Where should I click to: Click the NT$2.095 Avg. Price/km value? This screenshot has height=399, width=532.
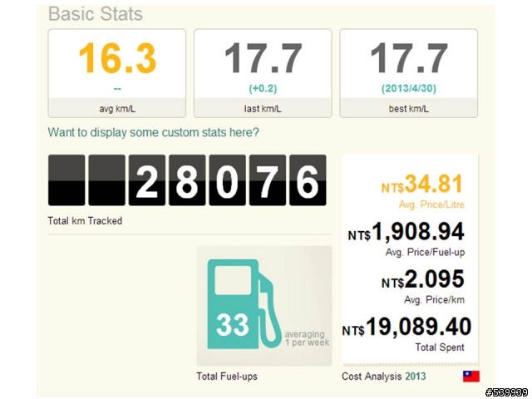[x=423, y=279]
